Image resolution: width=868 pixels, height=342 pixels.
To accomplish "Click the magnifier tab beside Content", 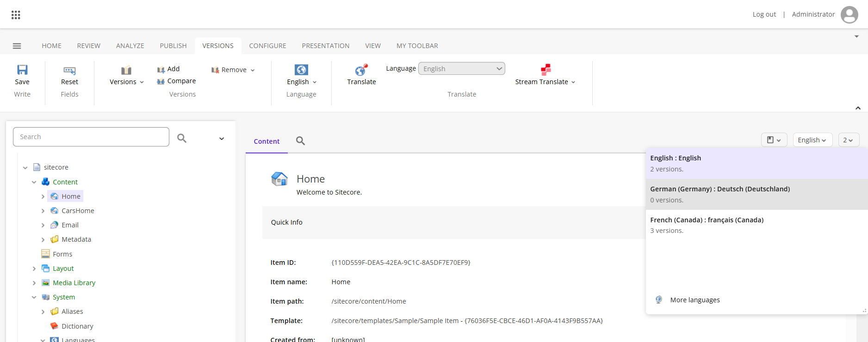I will click(x=300, y=141).
